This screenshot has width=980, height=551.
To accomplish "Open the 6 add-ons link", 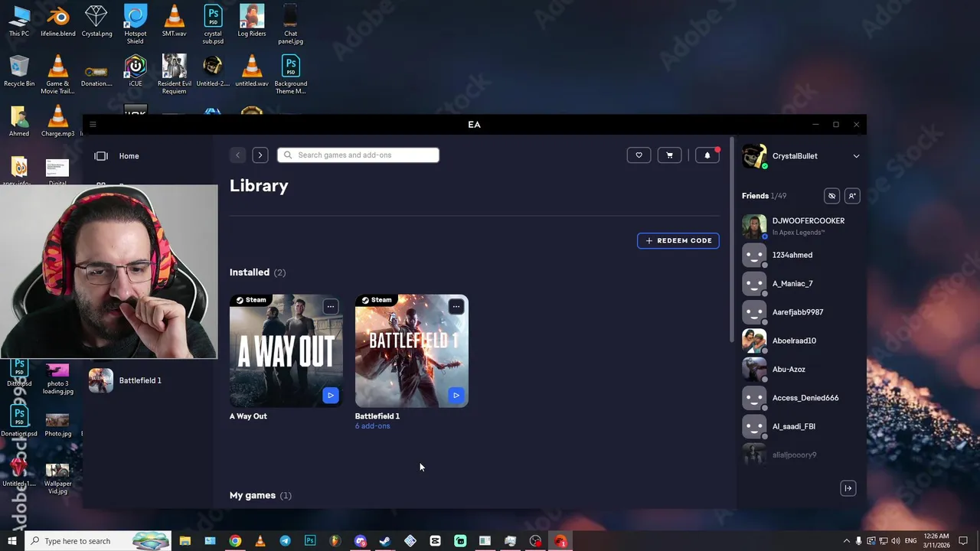I will pos(372,426).
